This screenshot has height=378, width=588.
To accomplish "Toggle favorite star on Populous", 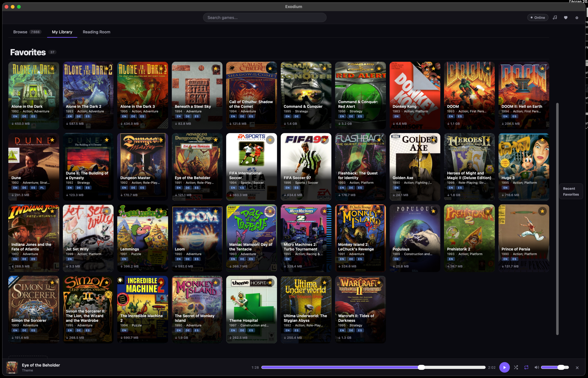I will [433, 211].
